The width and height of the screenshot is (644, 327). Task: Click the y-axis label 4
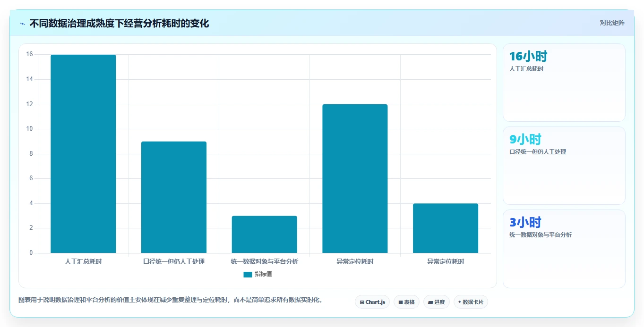(x=31, y=203)
